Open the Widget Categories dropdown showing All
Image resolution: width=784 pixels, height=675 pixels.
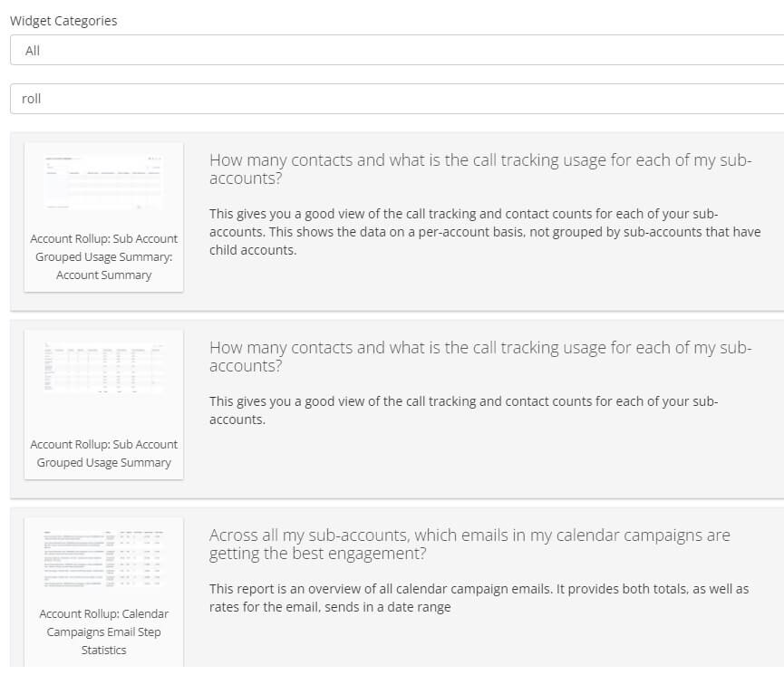tap(395, 51)
